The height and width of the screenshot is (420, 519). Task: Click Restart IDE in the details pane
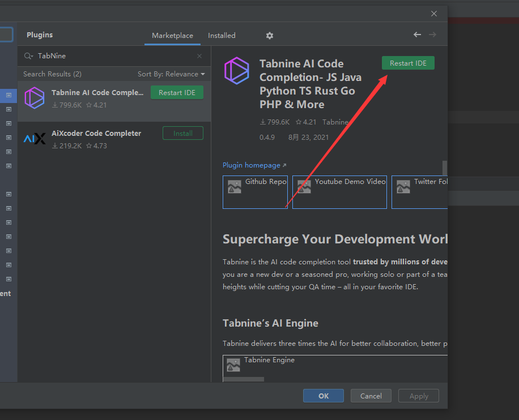408,63
